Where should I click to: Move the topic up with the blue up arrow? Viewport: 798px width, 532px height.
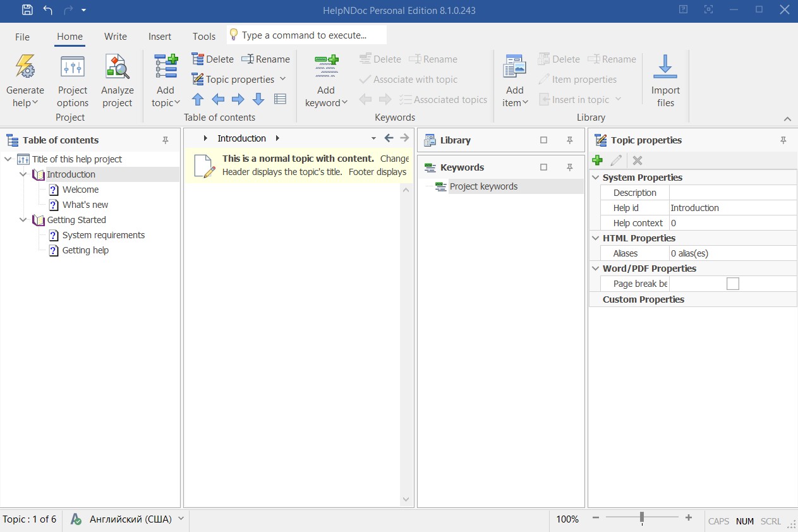(198, 99)
